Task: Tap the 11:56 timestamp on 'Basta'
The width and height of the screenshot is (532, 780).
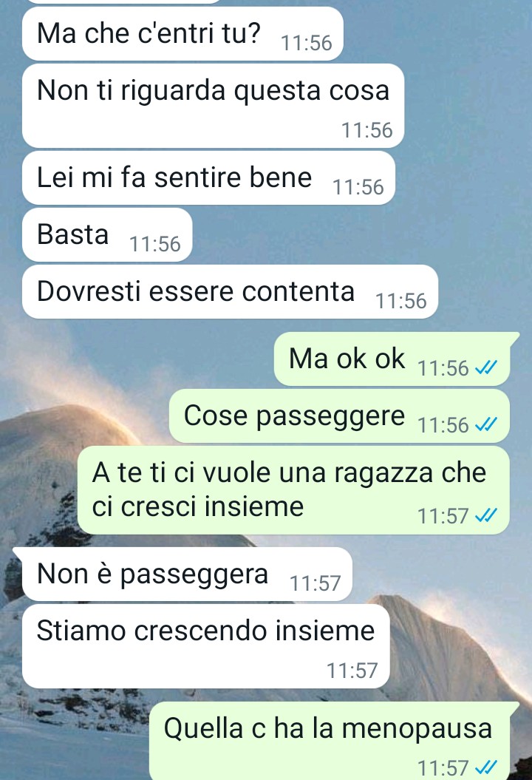Action: 154,244
